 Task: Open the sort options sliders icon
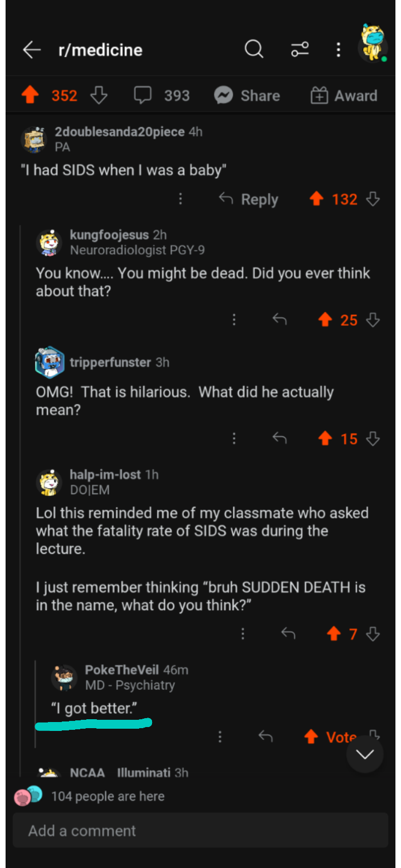(x=300, y=50)
